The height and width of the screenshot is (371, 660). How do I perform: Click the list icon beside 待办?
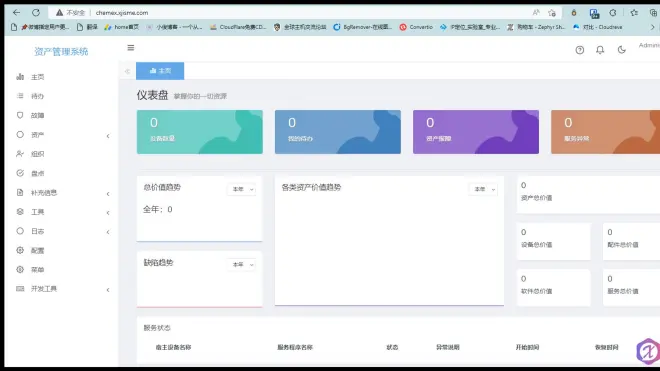[x=20, y=96]
